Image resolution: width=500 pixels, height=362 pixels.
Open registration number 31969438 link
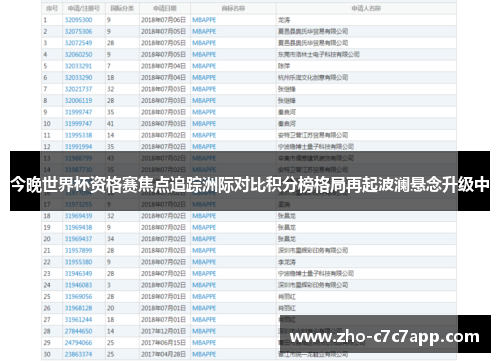pyautogui.click(x=78, y=227)
